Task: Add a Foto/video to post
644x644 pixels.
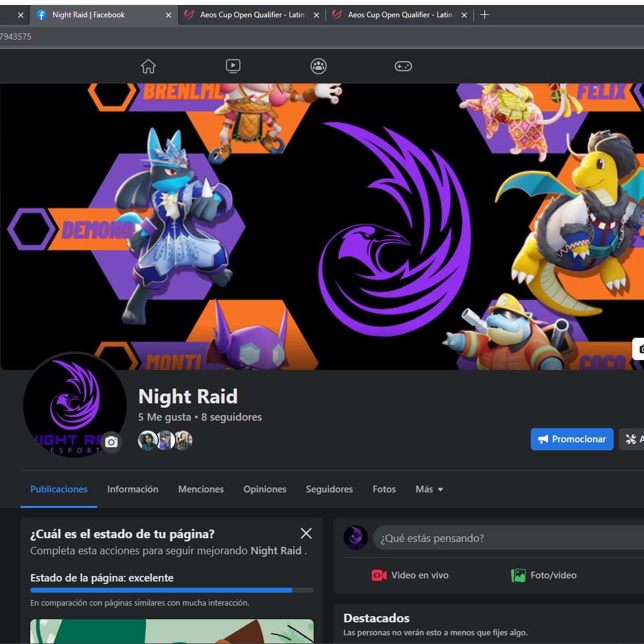Action: (x=543, y=575)
